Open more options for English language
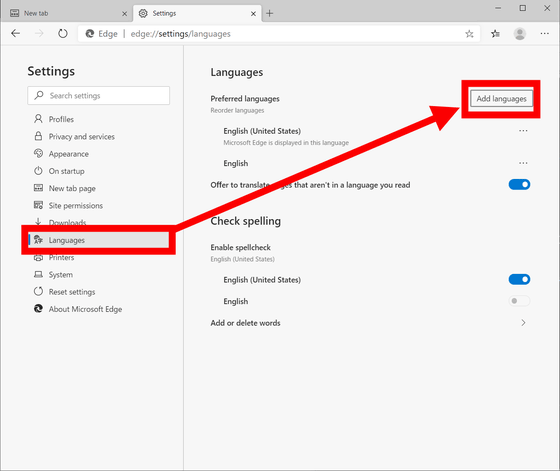The width and height of the screenshot is (560, 471). pos(523,163)
